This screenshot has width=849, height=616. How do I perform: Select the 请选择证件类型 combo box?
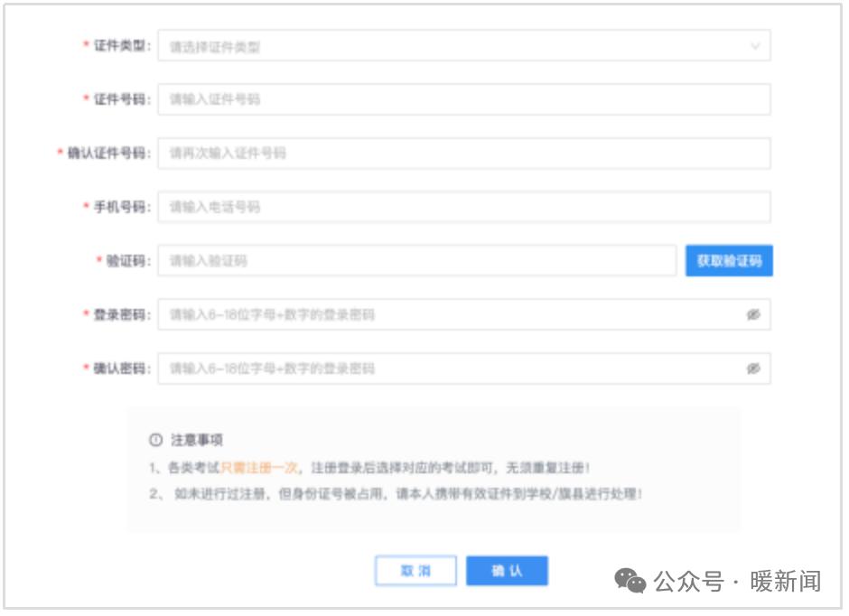pos(465,45)
